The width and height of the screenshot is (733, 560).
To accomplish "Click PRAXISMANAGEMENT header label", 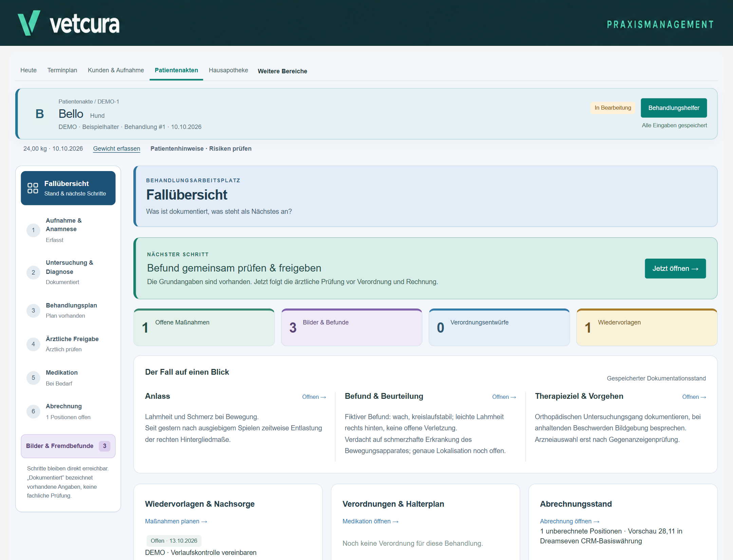I will tap(660, 24).
